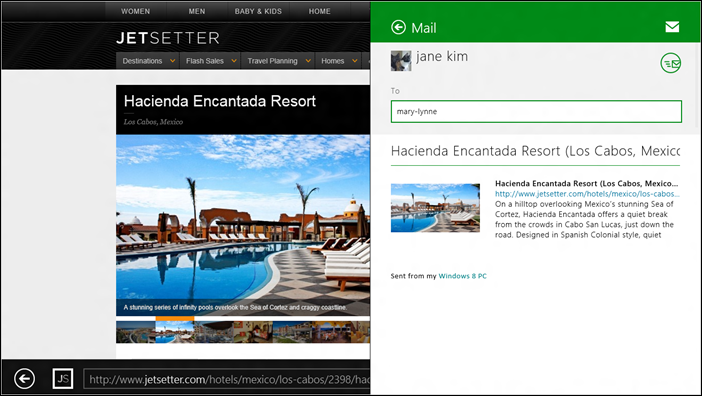Select the highlighted pool gallery thumbnail
The height and width of the screenshot is (396, 702).
coord(175,331)
